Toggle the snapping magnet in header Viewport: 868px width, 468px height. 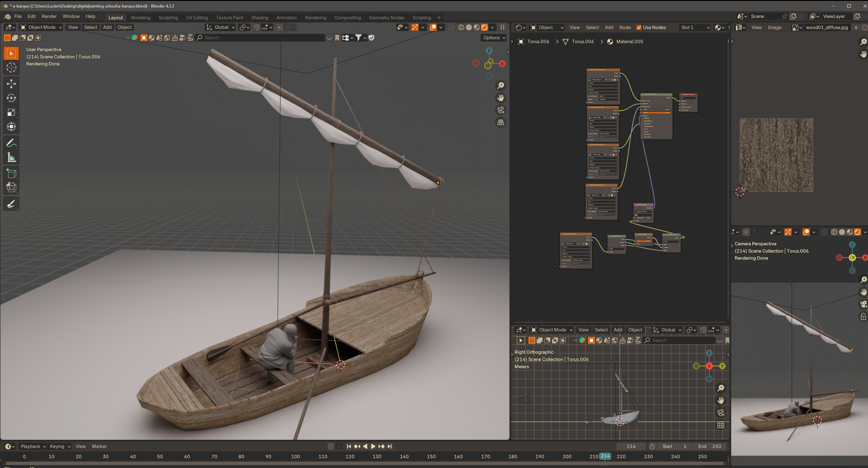pyautogui.click(x=256, y=28)
